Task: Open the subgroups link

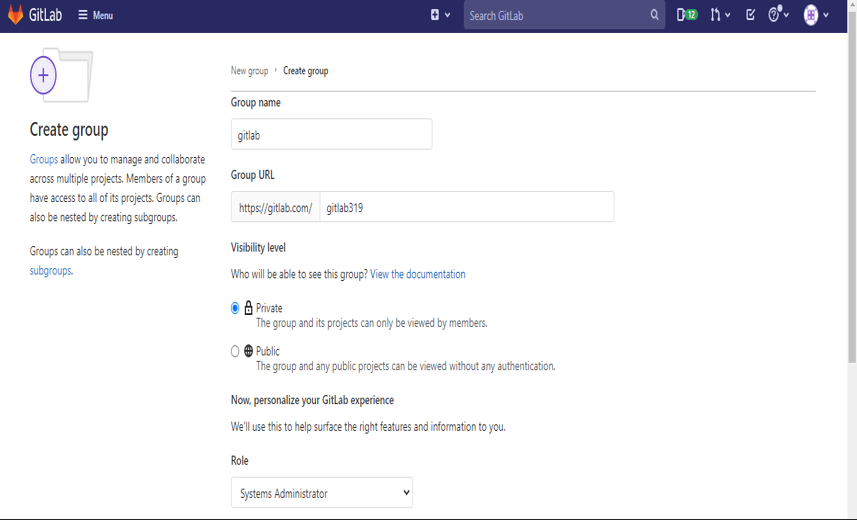Action: [x=50, y=271]
